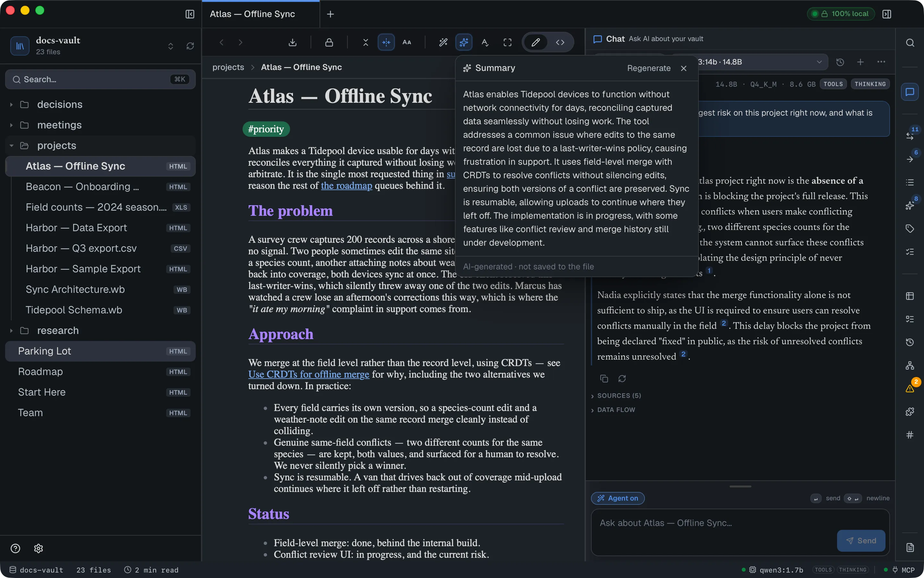The height and width of the screenshot is (578, 924).
Task: Click the lock icon in the toolbar
Action: [x=329, y=42]
